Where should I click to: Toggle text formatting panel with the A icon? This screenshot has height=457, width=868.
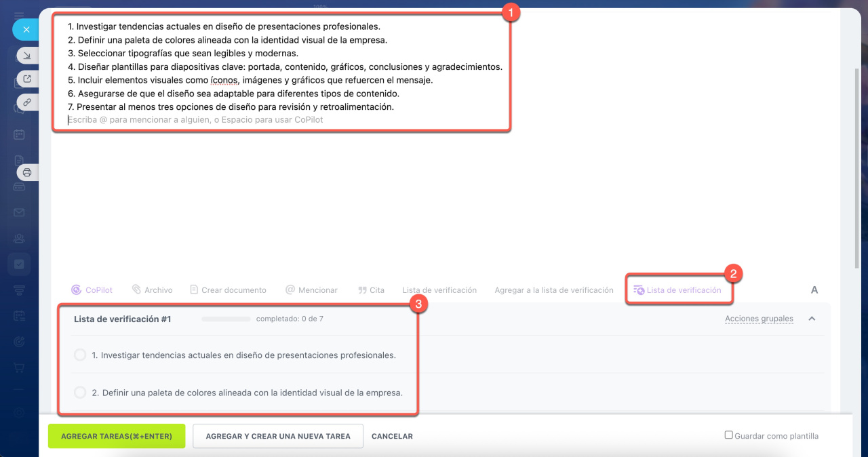click(x=814, y=290)
